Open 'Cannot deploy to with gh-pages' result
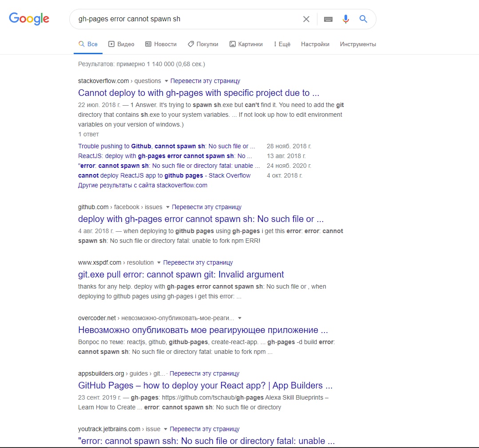The width and height of the screenshot is (479, 448). coord(198,93)
